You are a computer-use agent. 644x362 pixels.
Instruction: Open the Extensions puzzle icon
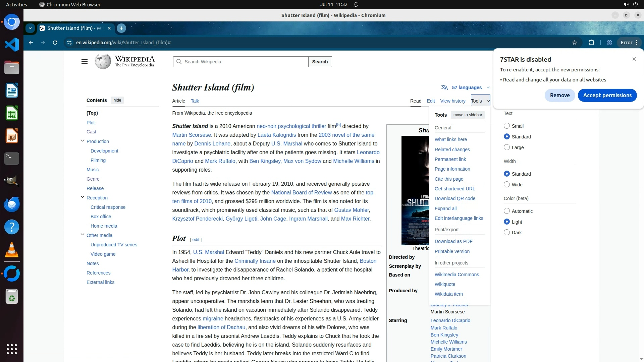[x=591, y=43]
